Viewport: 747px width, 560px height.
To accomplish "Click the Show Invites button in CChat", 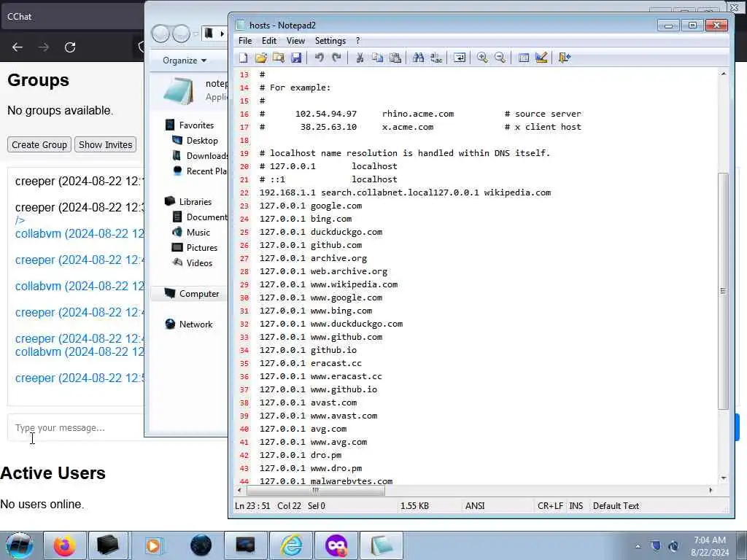I will point(105,145).
